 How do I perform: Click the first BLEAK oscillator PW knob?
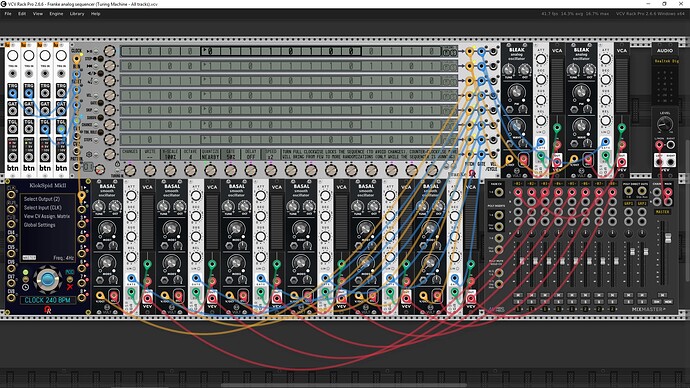516,93
